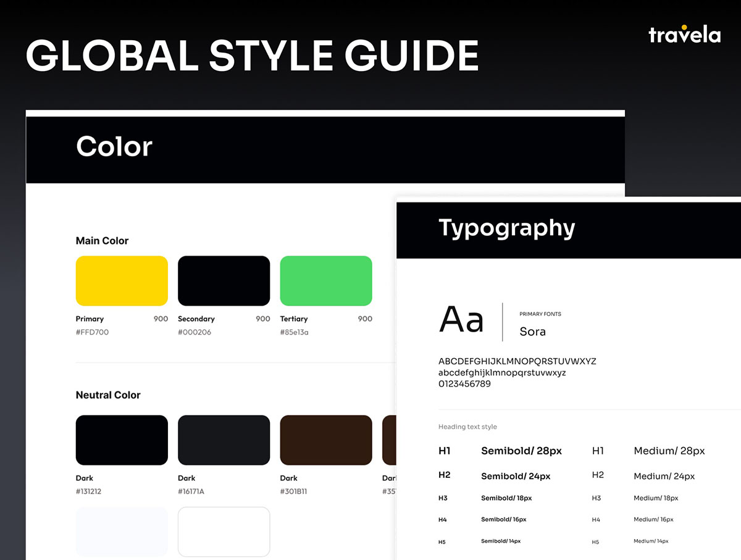This screenshot has height=560, width=741.
Task: Click the 0123456789 numerals sample
Action: tap(464, 384)
